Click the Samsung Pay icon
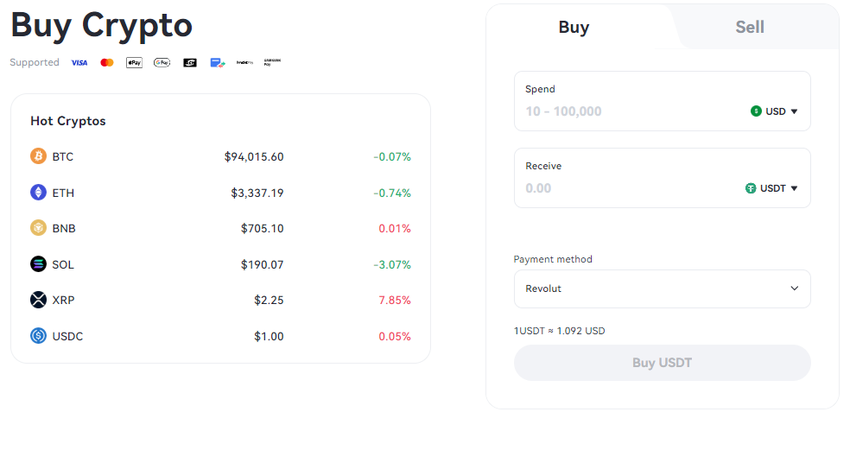850x450 pixels. 272,63
